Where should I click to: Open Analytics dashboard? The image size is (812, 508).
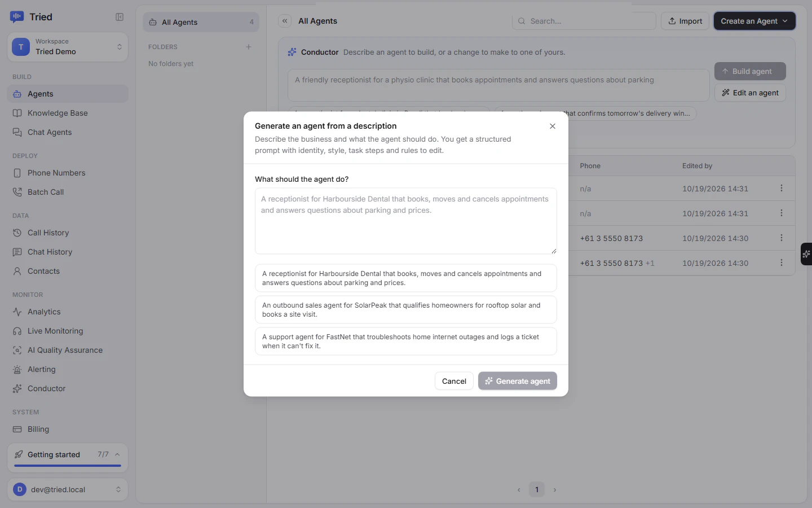pyautogui.click(x=68, y=312)
